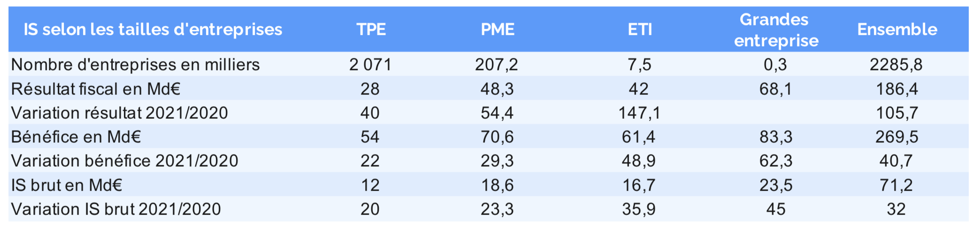Click row label "Variation bénéfice 2021/2020"
Screen dimensions: 980x230
124,161
